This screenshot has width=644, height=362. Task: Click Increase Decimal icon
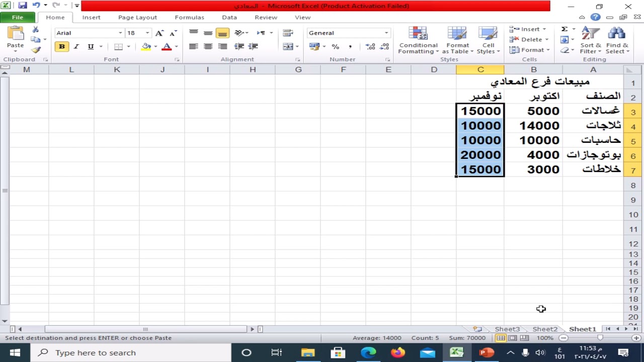(x=370, y=46)
